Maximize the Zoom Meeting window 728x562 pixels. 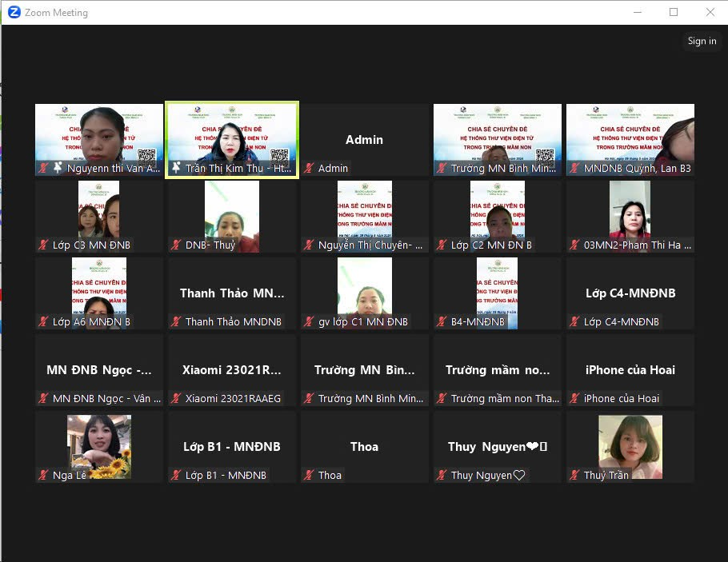pyautogui.click(x=674, y=13)
